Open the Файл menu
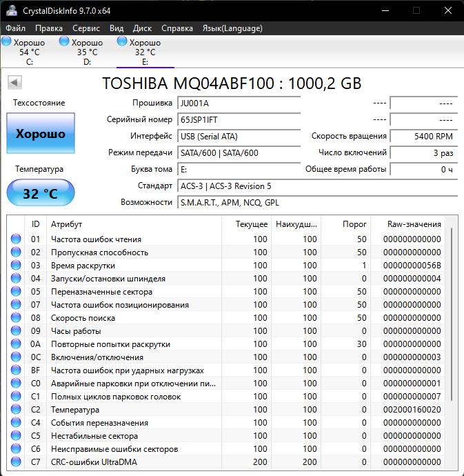This screenshot has height=476, width=464. pos(16,28)
